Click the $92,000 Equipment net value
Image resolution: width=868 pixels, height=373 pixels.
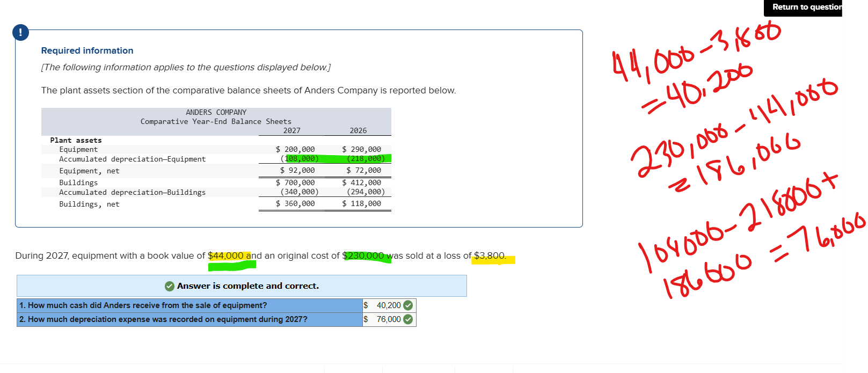(x=297, y=170)
